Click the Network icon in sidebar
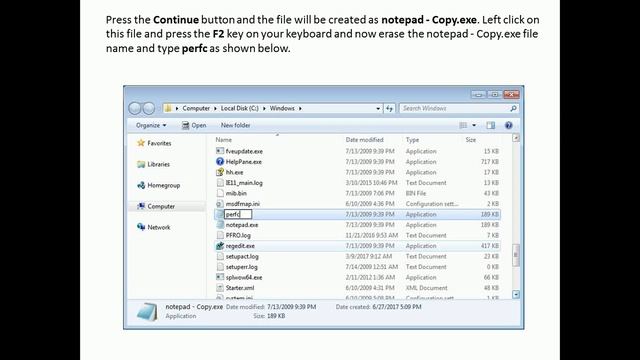The image size is (640, 360). point(141,227)
